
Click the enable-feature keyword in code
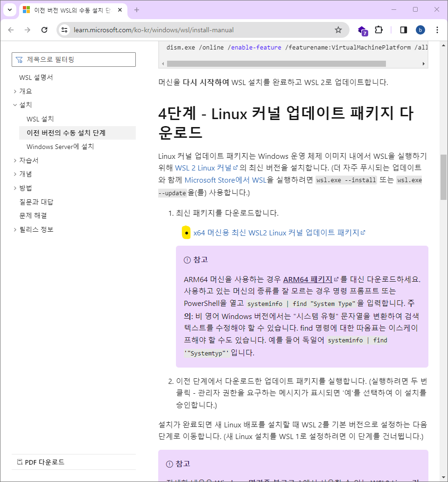256,47
